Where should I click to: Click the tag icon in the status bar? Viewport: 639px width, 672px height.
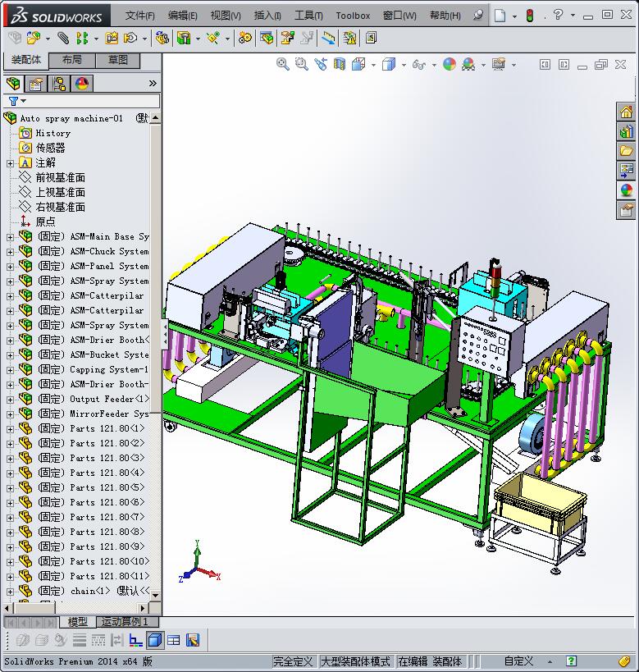[624, 661]
